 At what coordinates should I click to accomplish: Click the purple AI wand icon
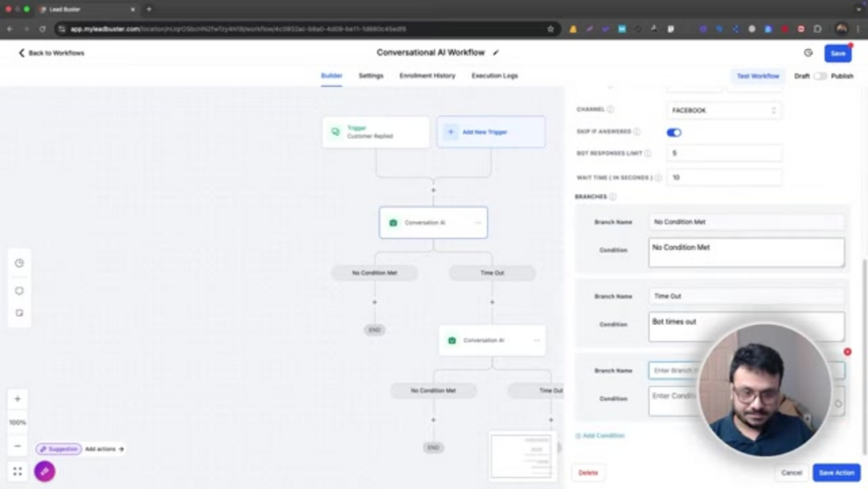[44, 471]
